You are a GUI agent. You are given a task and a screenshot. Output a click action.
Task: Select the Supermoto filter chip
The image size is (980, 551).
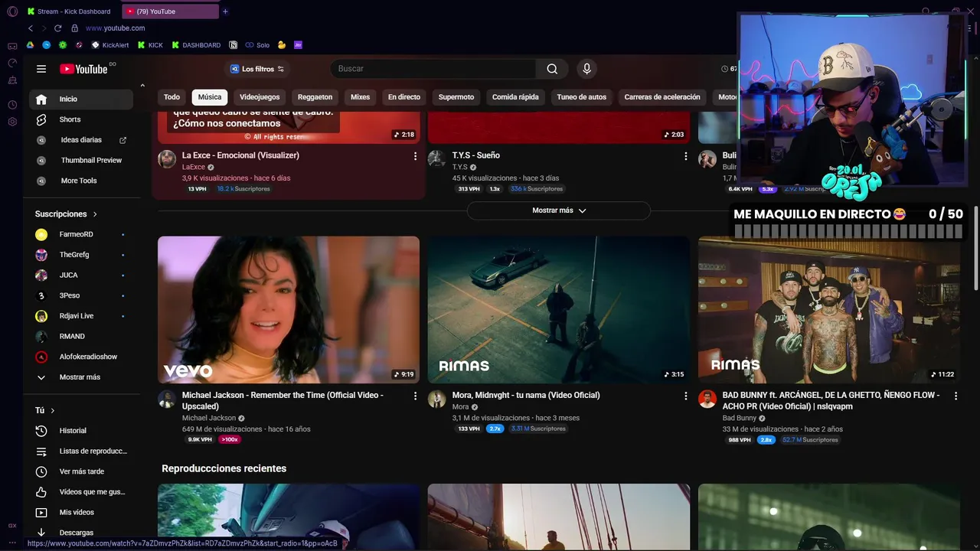[456, 97]
